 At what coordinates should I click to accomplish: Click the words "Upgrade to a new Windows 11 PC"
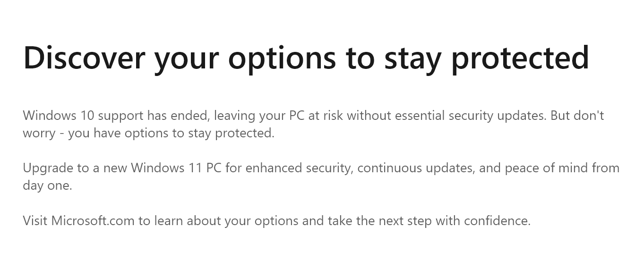(x=122, y=168)
